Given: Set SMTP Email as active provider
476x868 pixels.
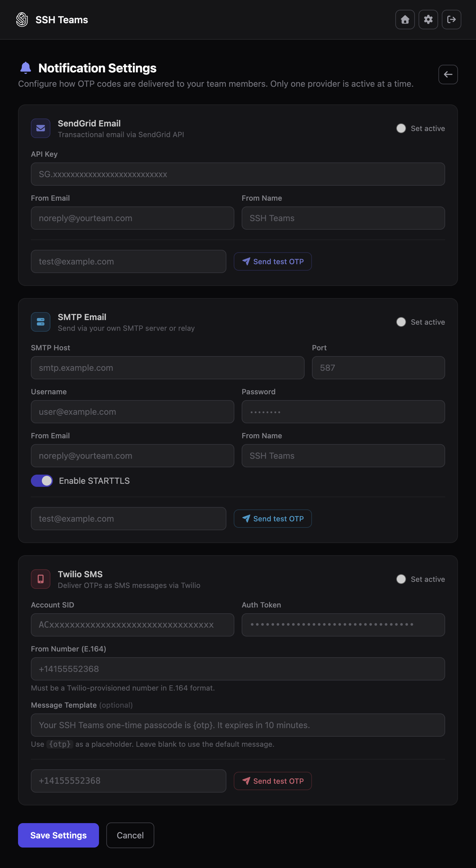Looking at the screenshot, I should (401, 322).
